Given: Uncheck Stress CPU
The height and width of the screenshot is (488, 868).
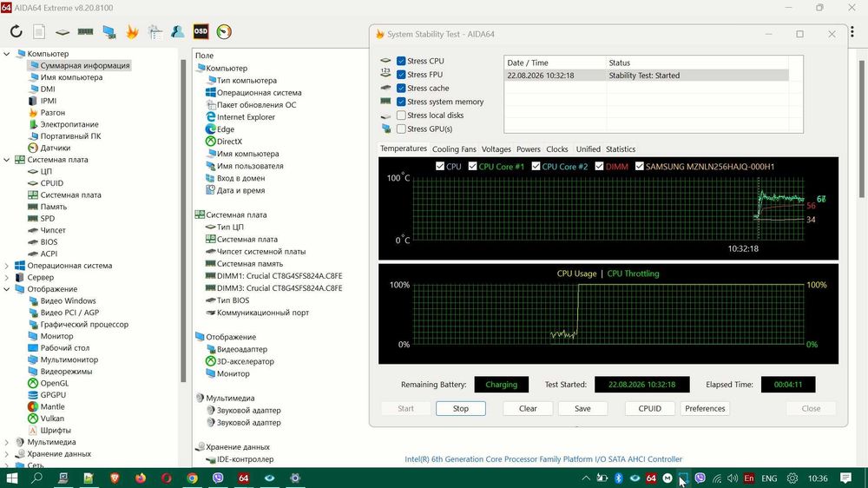Looking at the screenshot, I should 401,61.
